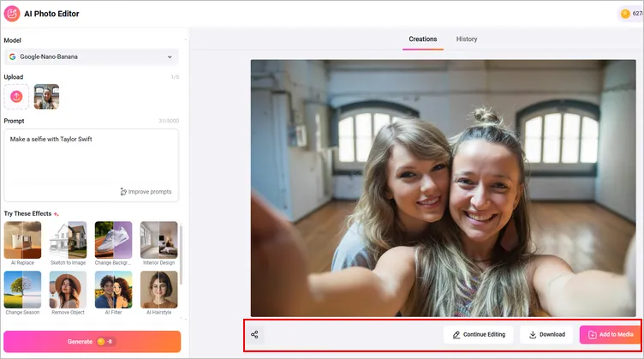Click the pink upload image icon
Image resolution: width=644 pixels, height=359 pixels.
16,97
